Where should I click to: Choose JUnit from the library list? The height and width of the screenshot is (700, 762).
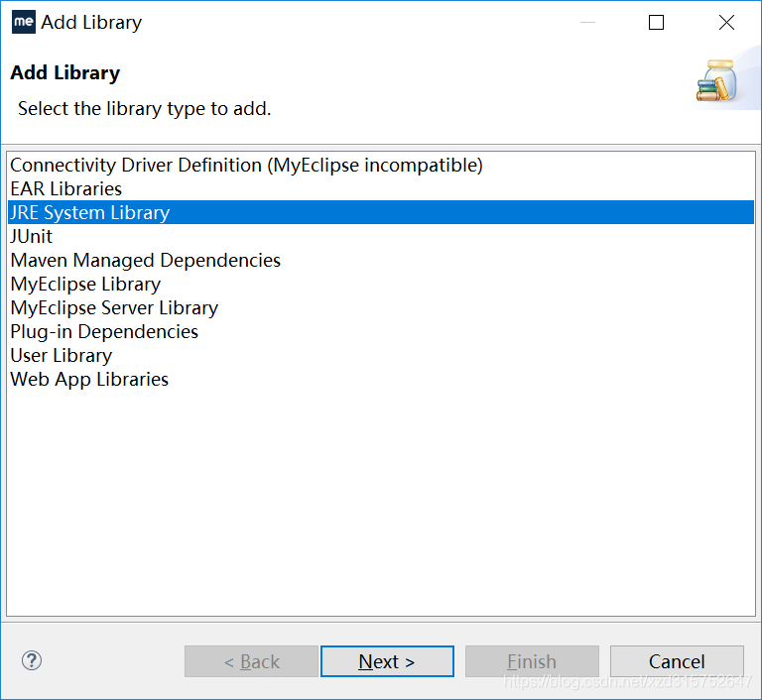coord(381,237)
